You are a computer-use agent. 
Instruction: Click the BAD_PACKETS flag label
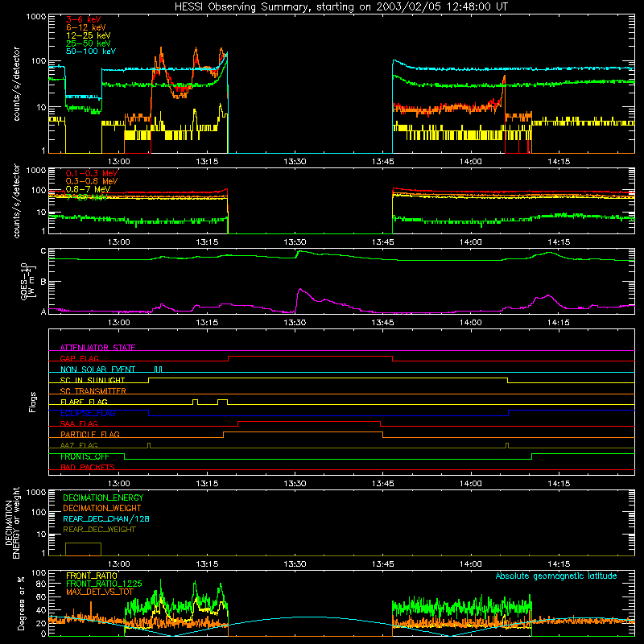pos(88,467)
